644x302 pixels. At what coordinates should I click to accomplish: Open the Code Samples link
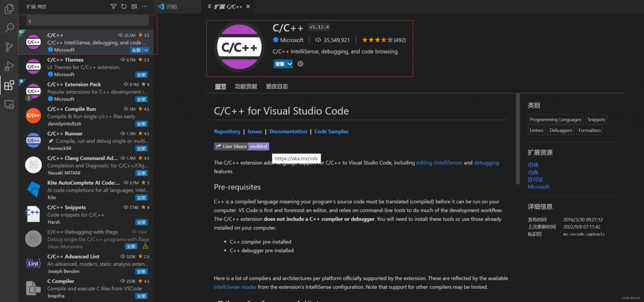coord(331,131)
